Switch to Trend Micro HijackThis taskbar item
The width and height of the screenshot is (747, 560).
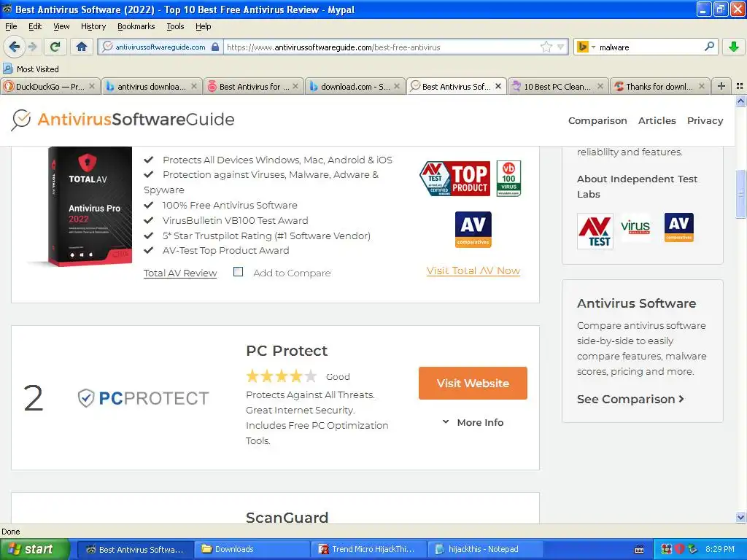pos(368,549)
